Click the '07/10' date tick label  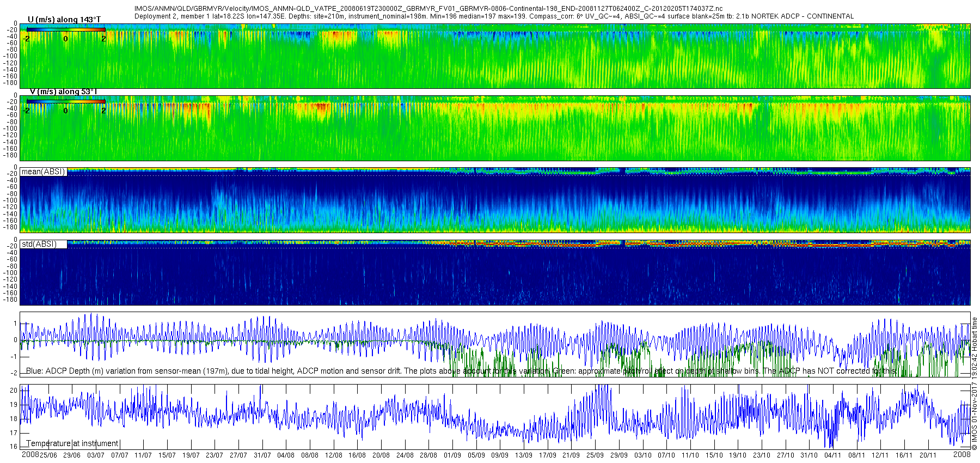tap(666, 455)
